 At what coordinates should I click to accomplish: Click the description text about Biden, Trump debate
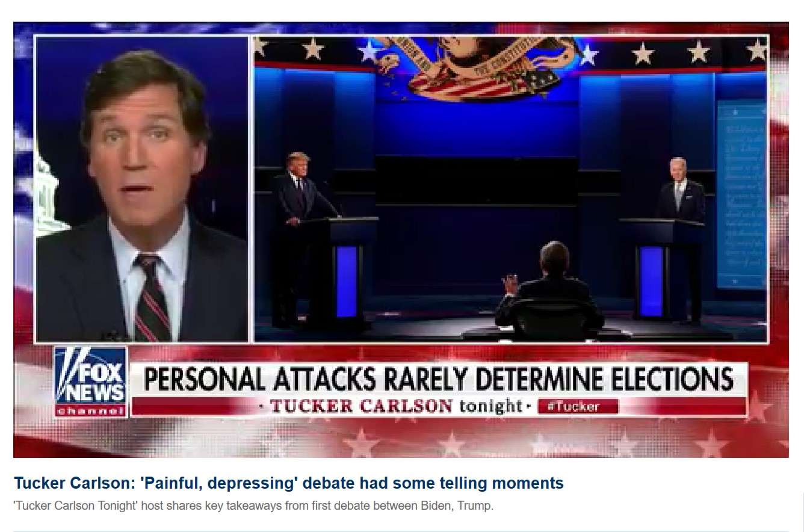pos(253,506)
